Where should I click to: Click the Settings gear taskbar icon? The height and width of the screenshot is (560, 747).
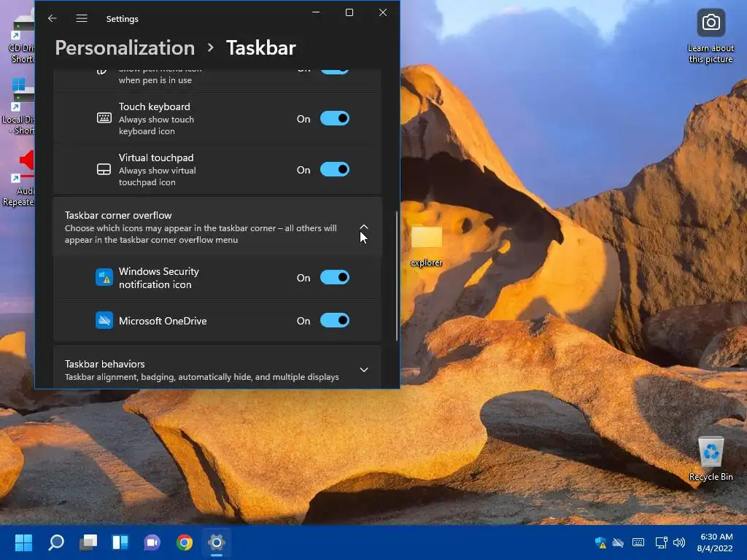pyautogui.click(x=216, y=542)
